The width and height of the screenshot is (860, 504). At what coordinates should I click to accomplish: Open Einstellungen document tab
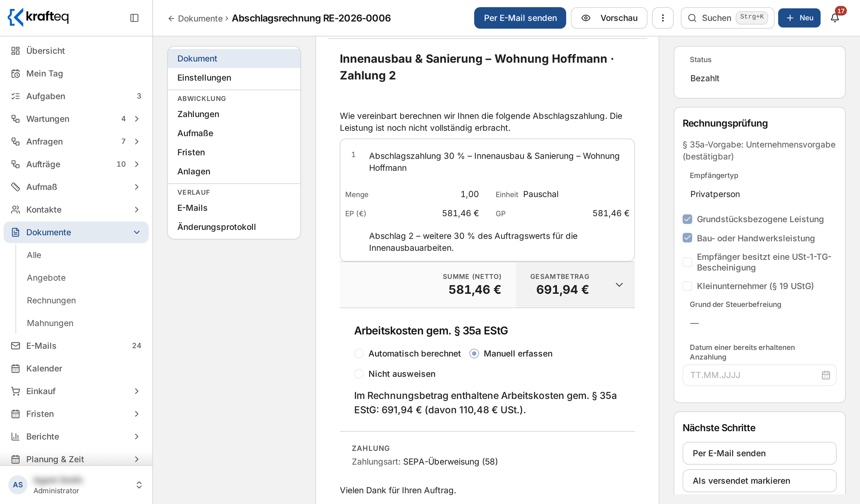[234, 78]
